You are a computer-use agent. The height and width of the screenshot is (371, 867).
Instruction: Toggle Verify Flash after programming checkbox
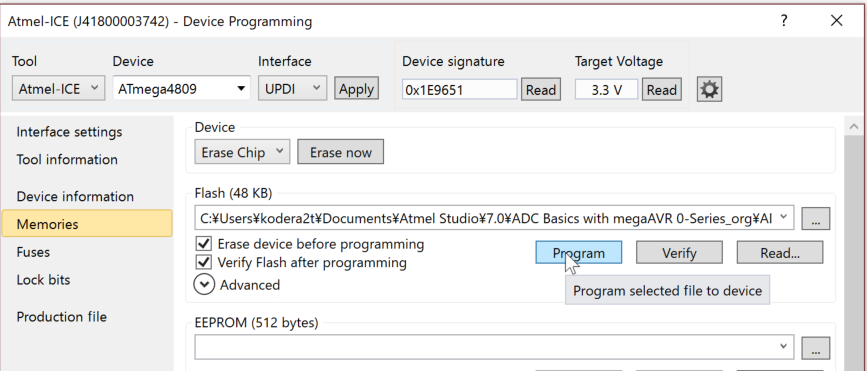(204, 262)
